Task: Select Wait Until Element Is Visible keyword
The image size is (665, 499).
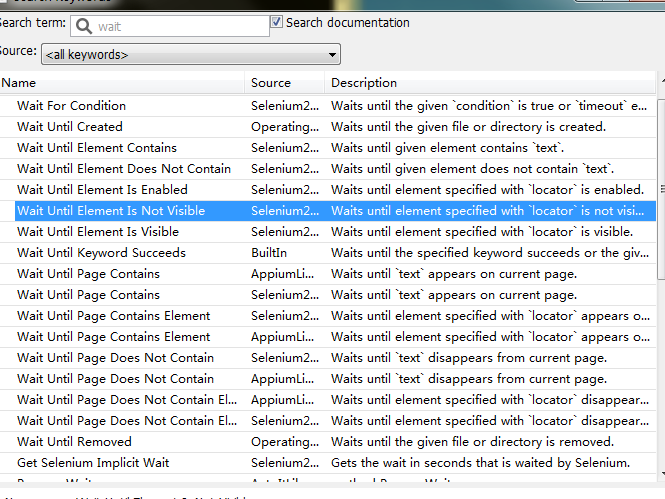Action: pos(98,232)
